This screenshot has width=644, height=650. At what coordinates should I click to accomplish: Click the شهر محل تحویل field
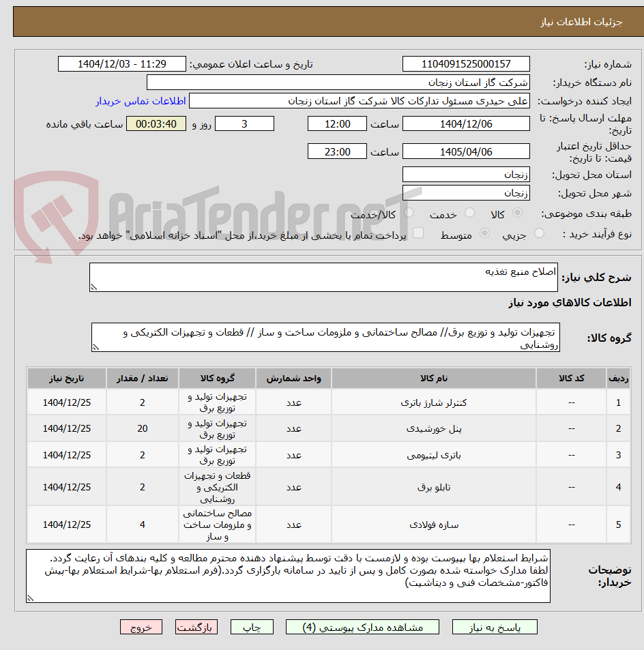coord(466,193)
